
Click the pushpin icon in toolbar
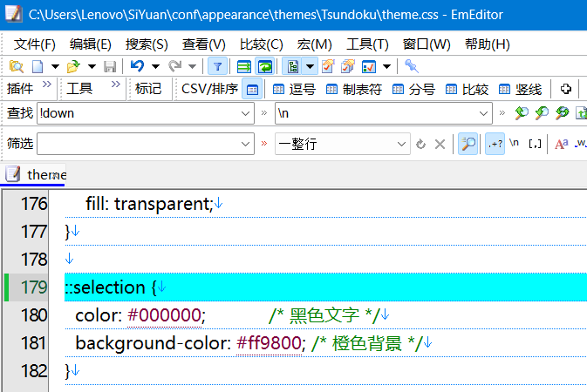pos(411,66)
